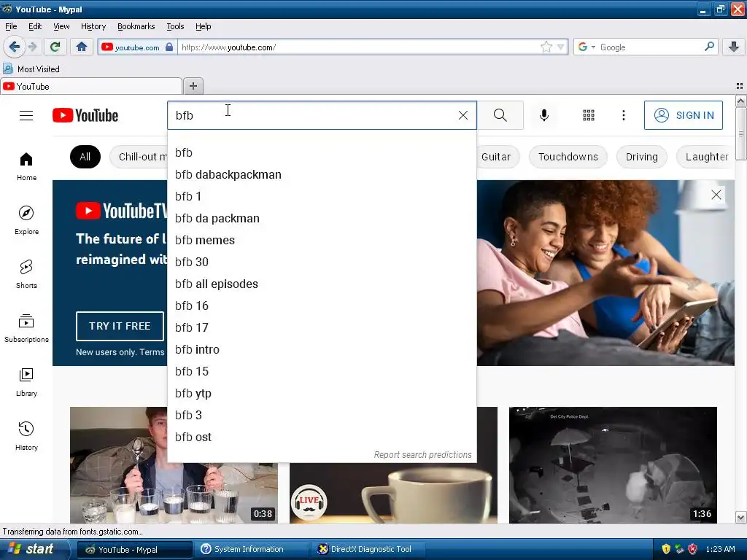Screen dimensions: 747x560
Task: Click the browser Forward arrow
Action: (32, 47)
